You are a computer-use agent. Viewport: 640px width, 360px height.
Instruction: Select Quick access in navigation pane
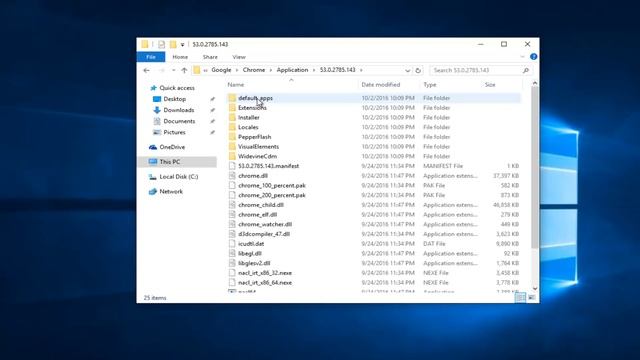pyautogui.click(x=177, y=88)
